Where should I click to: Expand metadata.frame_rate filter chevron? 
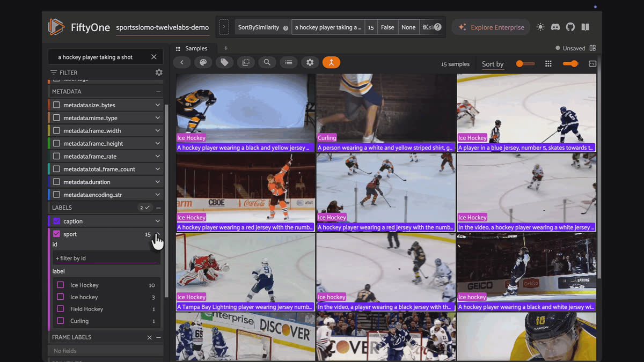tap(158, 157)
